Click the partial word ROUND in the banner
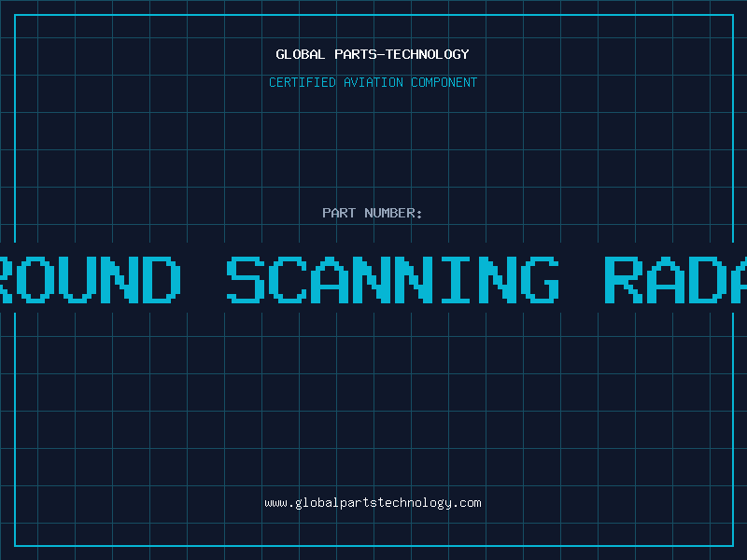This screenshot has height=560, width=747. (x=89, y=279)
